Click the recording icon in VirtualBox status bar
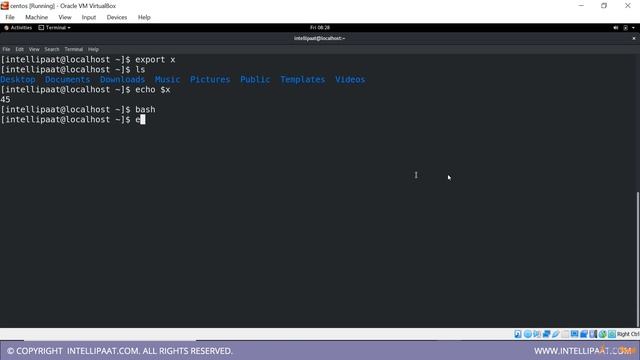640x360 pixels. point(584,334)
